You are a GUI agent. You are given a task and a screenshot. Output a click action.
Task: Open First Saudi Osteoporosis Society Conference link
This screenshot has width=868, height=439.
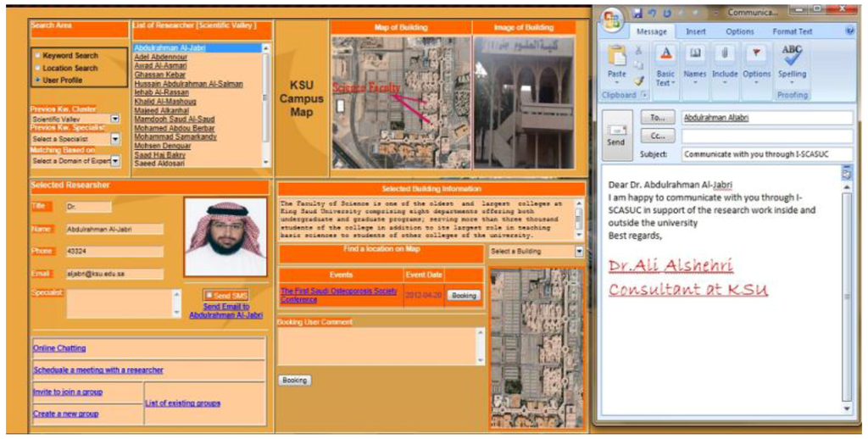point(339,295)
